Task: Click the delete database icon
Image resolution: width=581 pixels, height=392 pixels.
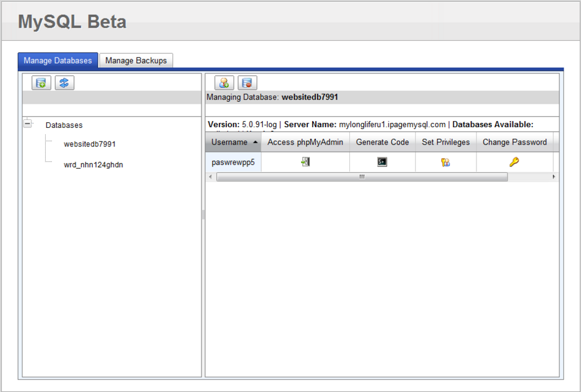Action: [247, 83]
